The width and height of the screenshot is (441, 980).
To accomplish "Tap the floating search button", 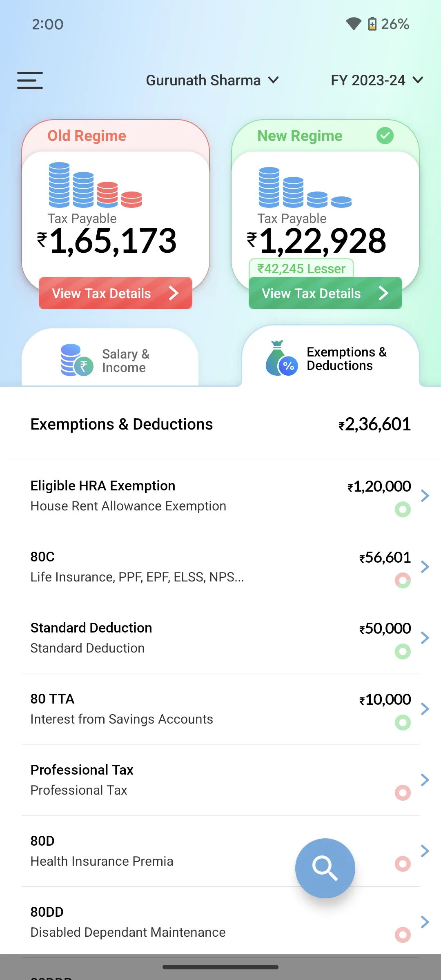I will (x=325, y=868).
